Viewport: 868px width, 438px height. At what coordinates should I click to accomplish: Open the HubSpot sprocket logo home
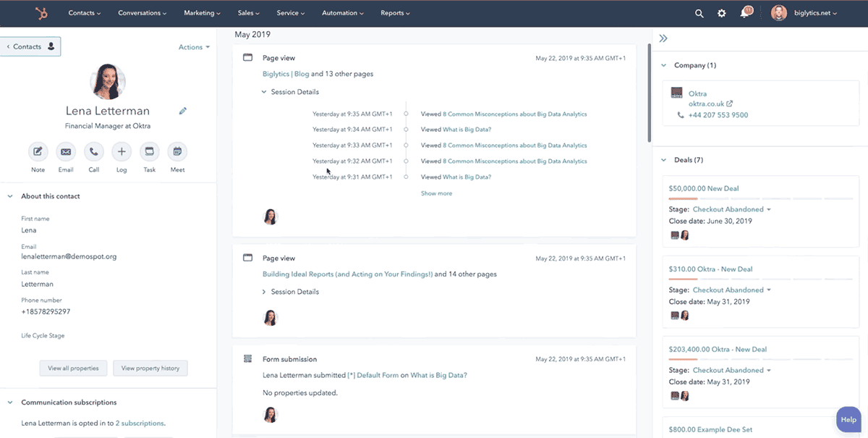[41, 13]
